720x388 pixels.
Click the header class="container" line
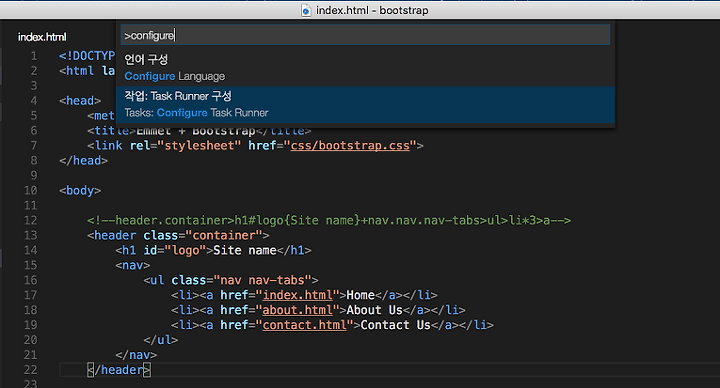coord(178,235)
